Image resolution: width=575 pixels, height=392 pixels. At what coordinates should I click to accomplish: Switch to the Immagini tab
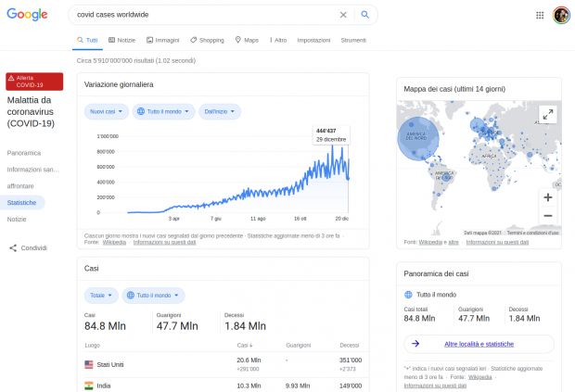(x=163, y=40)
